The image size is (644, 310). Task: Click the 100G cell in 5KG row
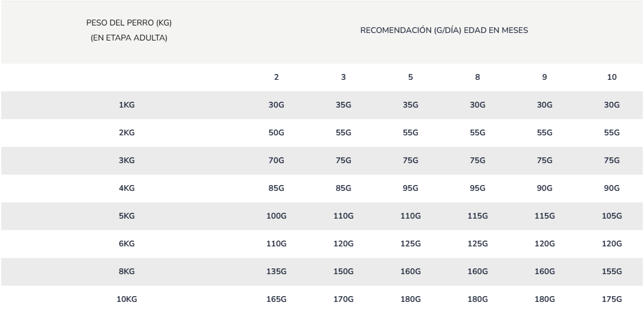[x=276, y=216]
